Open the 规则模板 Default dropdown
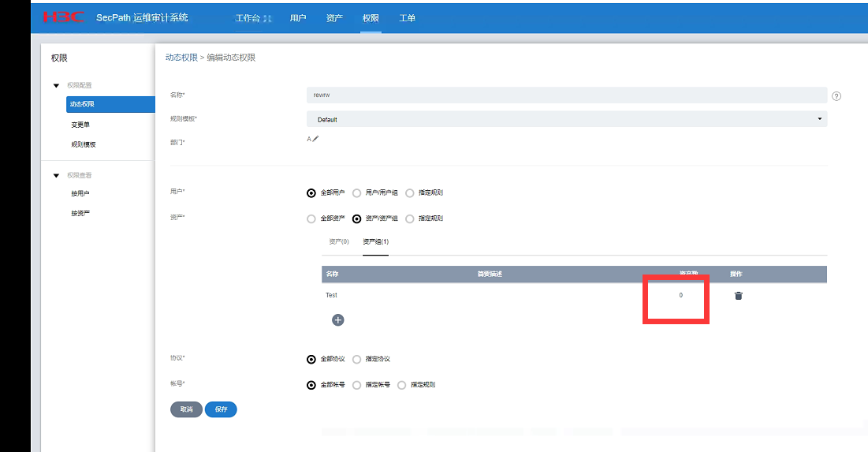Viewport: 868px width, 452px height. pyautogui.click(x=567, y=119)
